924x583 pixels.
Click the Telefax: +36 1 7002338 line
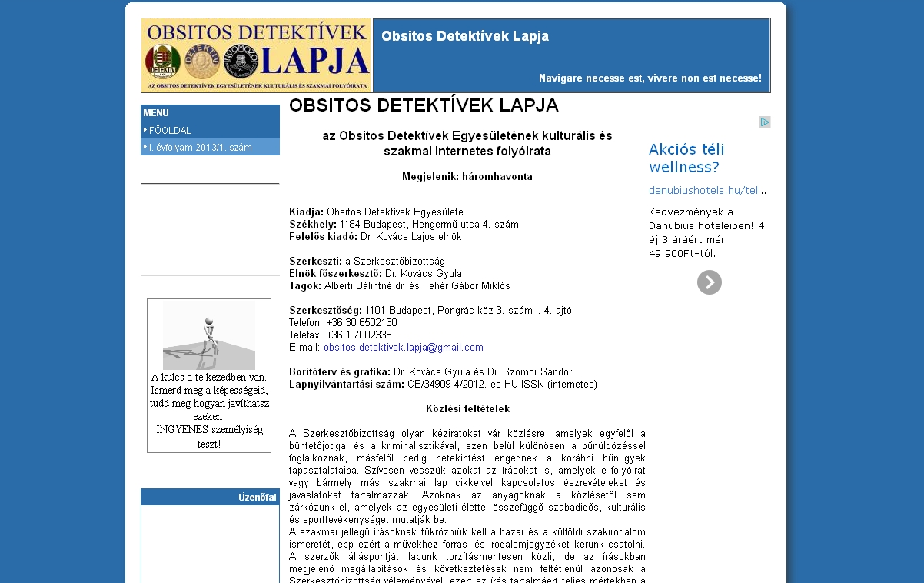coord(341,335)
